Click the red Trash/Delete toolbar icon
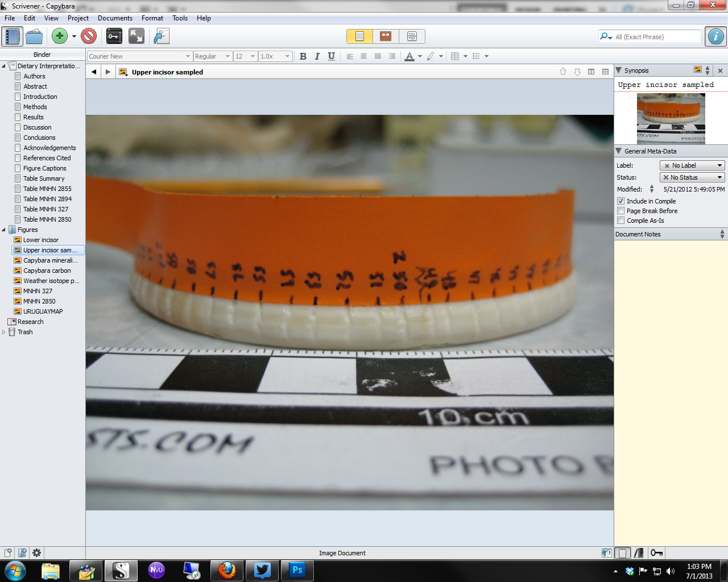The image size is (728, 582). (x=89, y=36)
